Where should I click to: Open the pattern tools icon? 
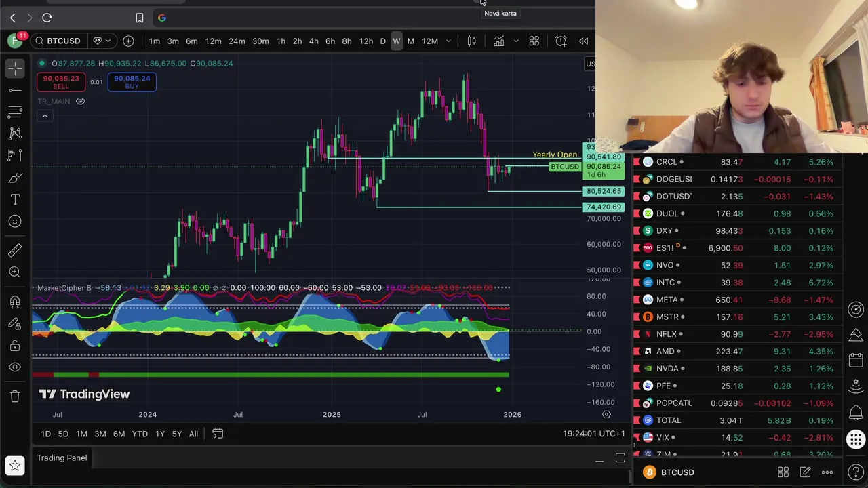(x=15, y=134)
